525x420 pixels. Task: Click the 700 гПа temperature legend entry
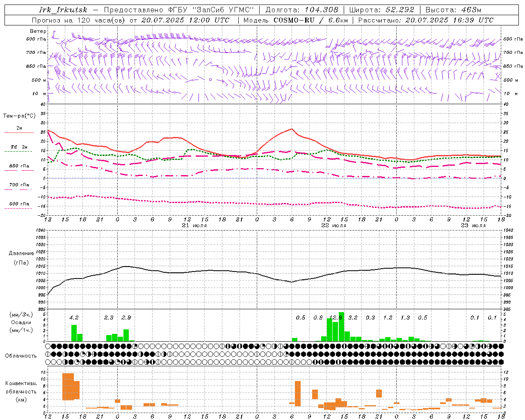19,185
